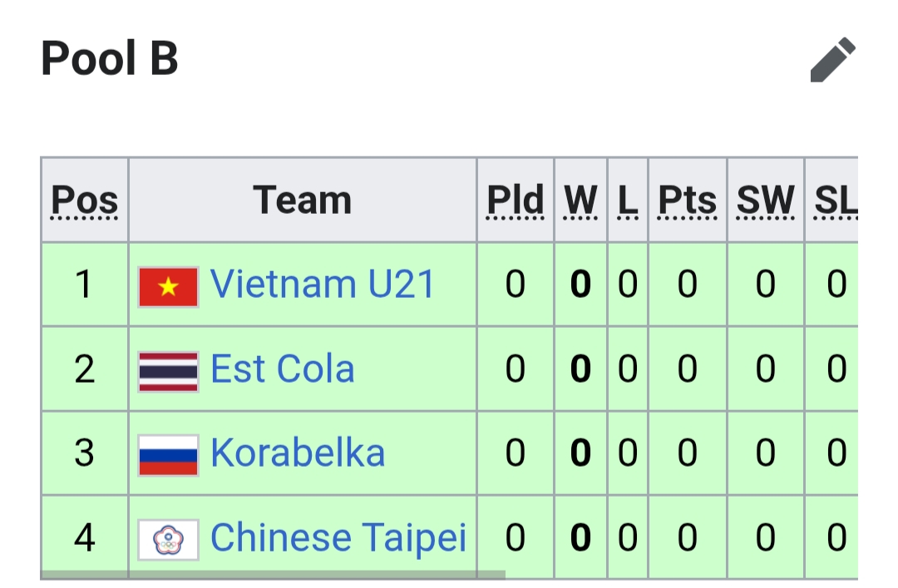Click the pencil edit icon for Pool B

pyautogui.click(x=832, y=60)
